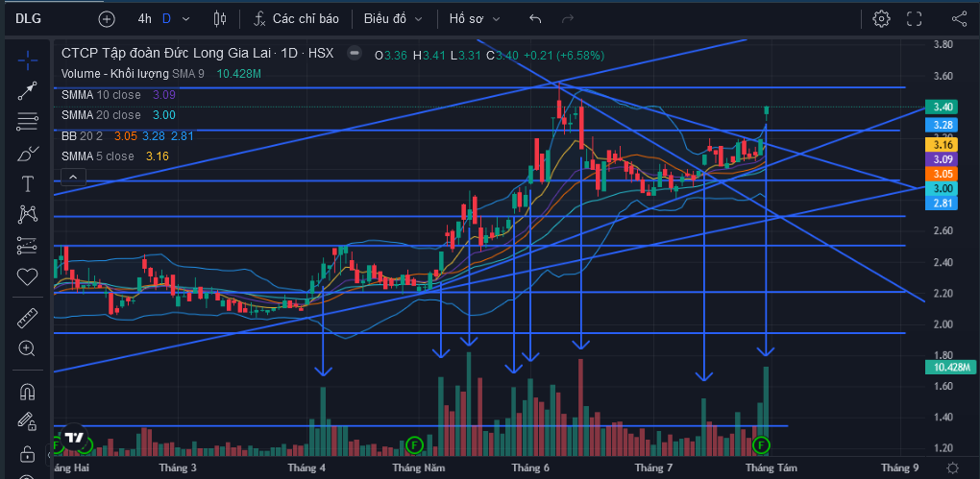
Task: Toggle lock all drawings
Action: (x=27, y=453)
